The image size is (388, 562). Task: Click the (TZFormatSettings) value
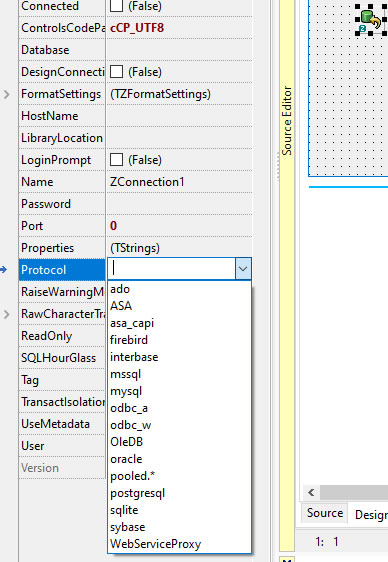click(x=161, y=94)
